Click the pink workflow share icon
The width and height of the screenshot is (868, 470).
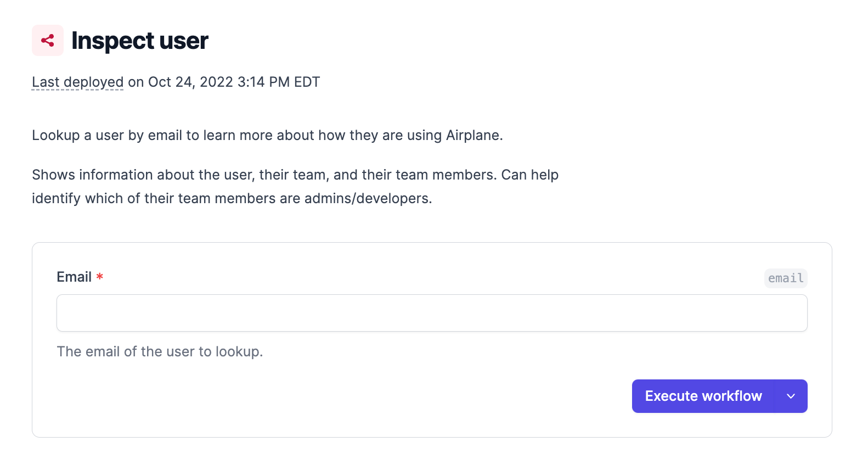[48, 40]
